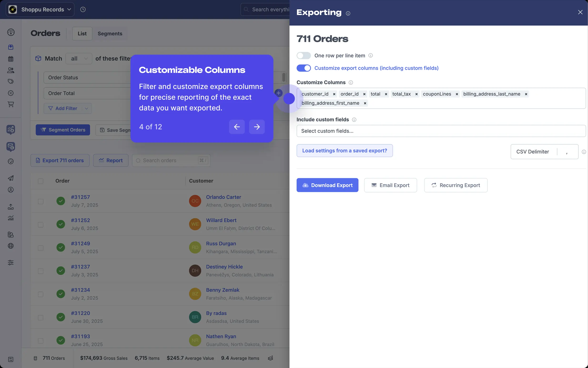Open the customers people icon in sidebar

[11, 70]
